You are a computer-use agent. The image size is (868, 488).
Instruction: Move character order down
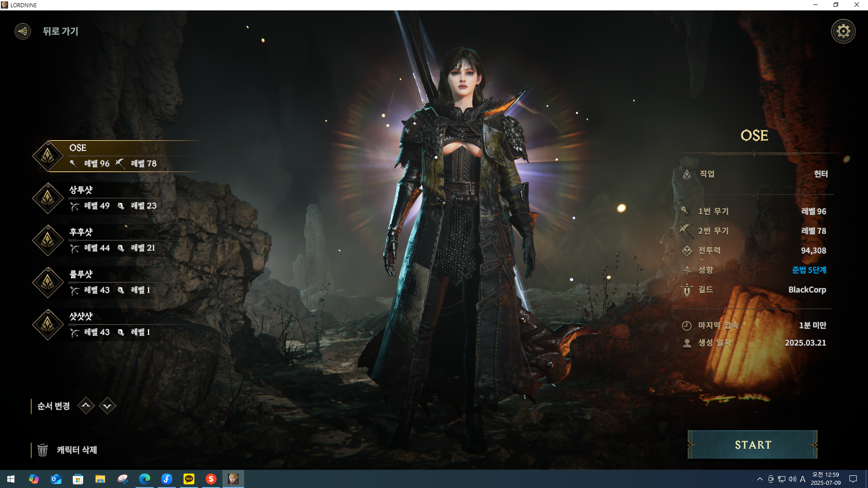(x=107, y=405)
